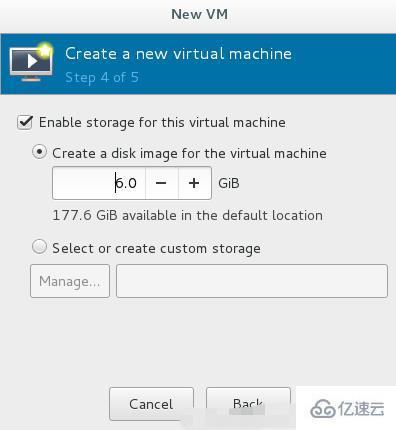396x430 pixels.
Task: Click 'Create a new virtual machine' heading
Action: tap(179, 54)
